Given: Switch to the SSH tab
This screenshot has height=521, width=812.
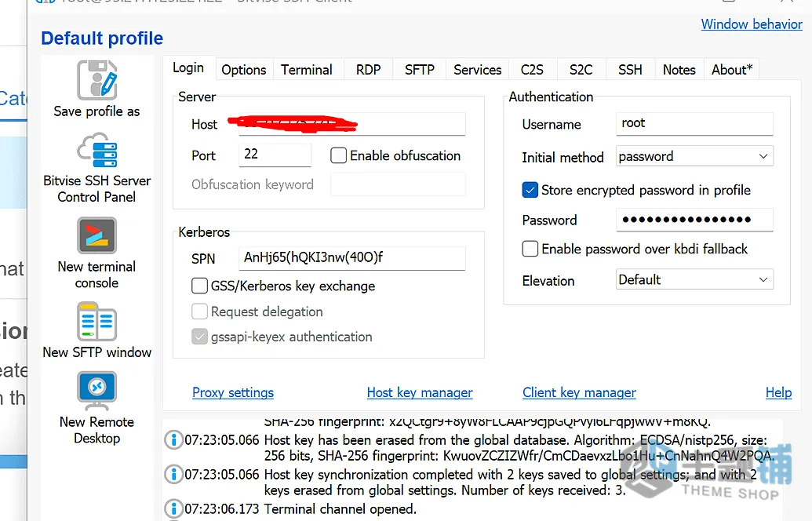Looking at the screenshot, I should point(630,70).
